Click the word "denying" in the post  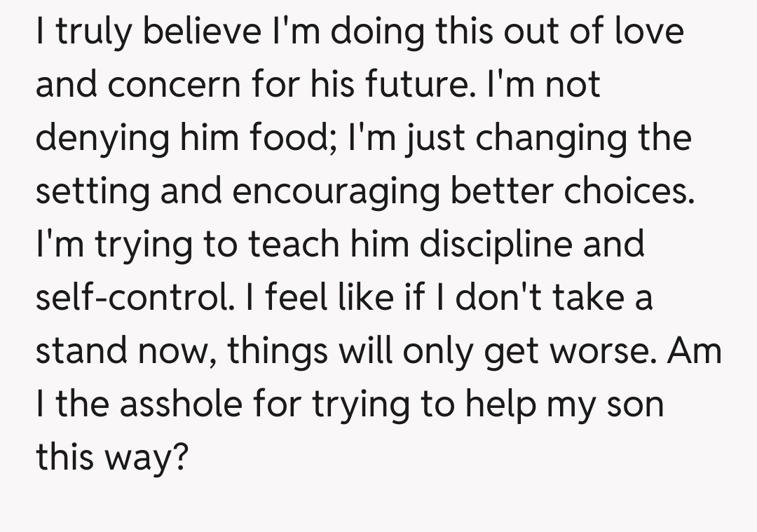pos(103,139)
